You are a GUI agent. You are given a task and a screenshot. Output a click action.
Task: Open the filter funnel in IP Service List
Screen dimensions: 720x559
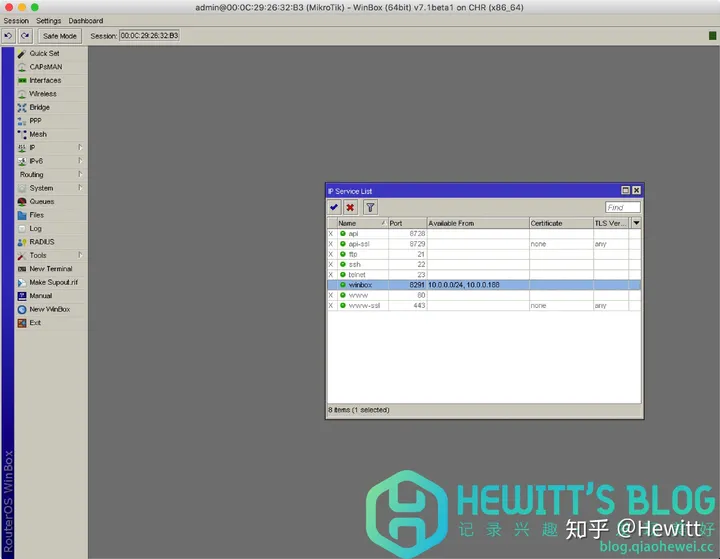370,208
